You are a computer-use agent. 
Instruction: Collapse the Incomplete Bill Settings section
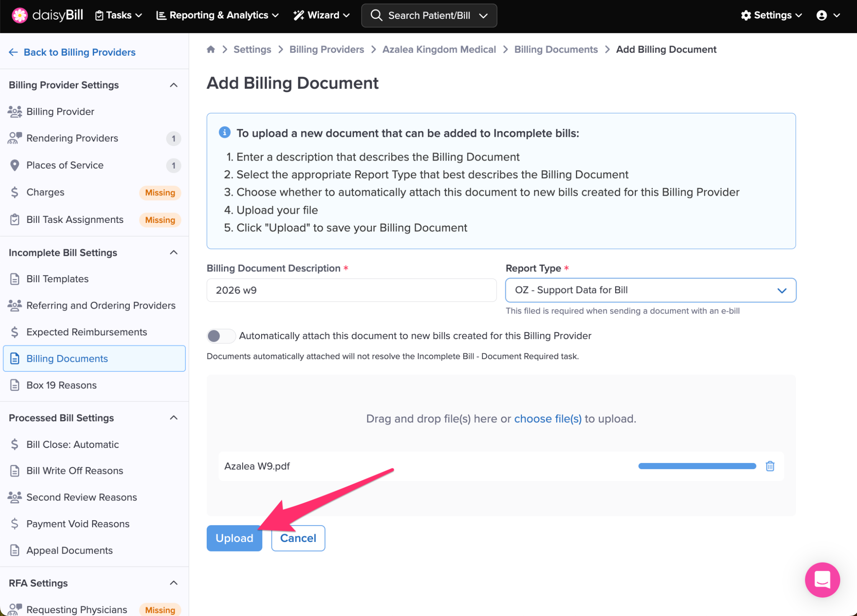click(x=174, y=253)
